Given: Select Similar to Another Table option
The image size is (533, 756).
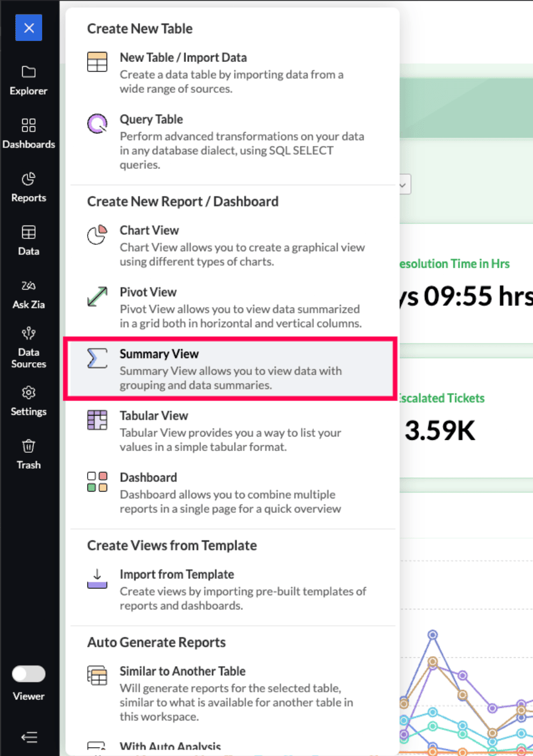Looking at the screenshot, I should click(233, 693).
